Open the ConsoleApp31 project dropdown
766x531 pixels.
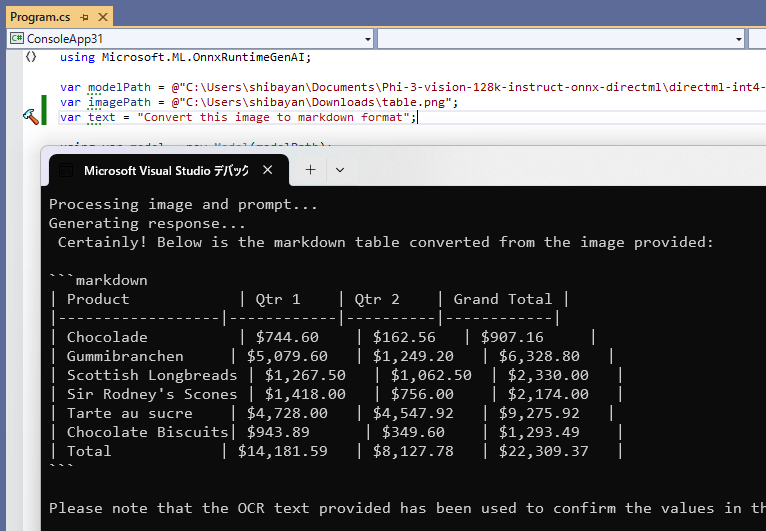[x=368, y=39]
